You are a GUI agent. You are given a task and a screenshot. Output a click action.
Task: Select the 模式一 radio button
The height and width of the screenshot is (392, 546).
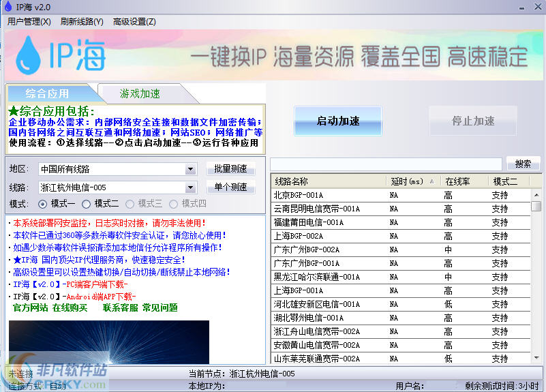coord(43,204)
